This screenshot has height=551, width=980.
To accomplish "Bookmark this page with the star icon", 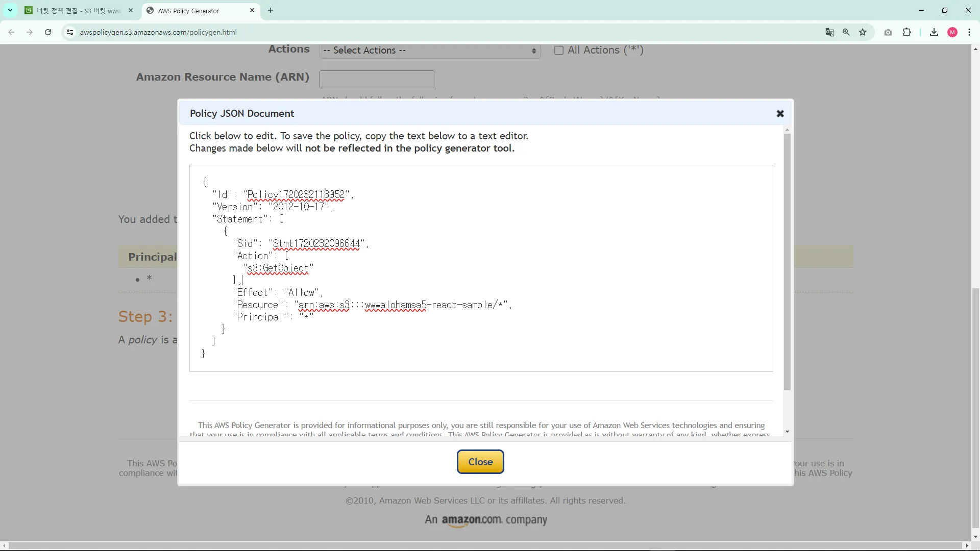I will click(x=863, y=32).
